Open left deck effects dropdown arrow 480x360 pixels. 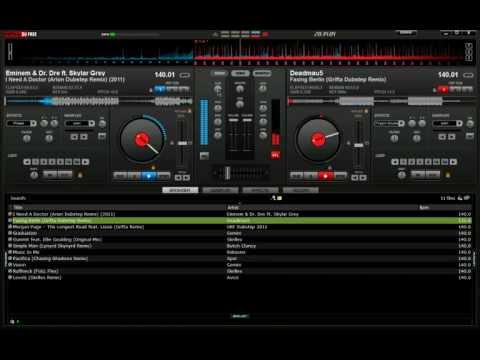[33, 123]
